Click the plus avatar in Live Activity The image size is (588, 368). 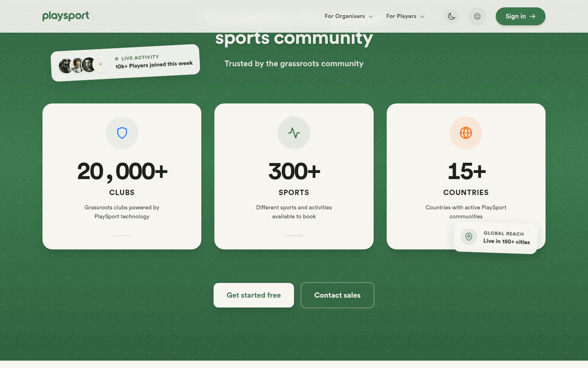point(100,64)
